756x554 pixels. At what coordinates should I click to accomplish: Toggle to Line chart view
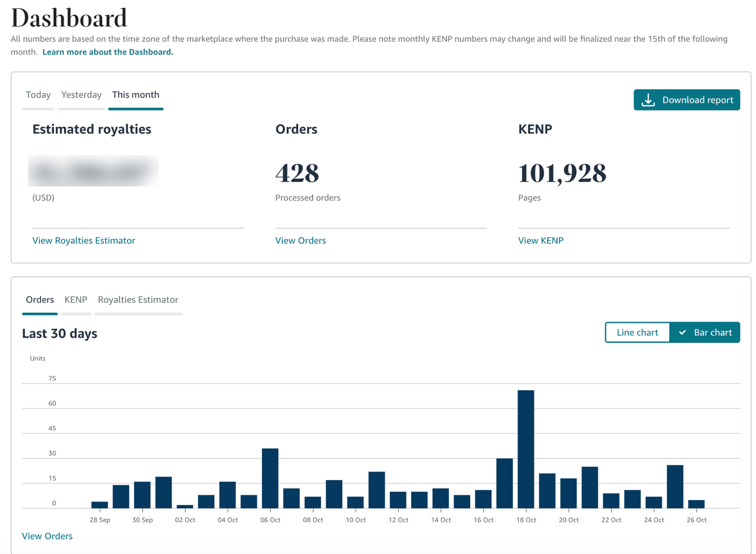point(637,332)
